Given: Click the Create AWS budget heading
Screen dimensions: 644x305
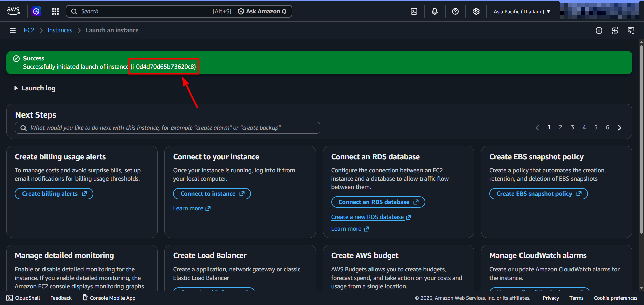Looking at the screenshot, I should point(365,255).
